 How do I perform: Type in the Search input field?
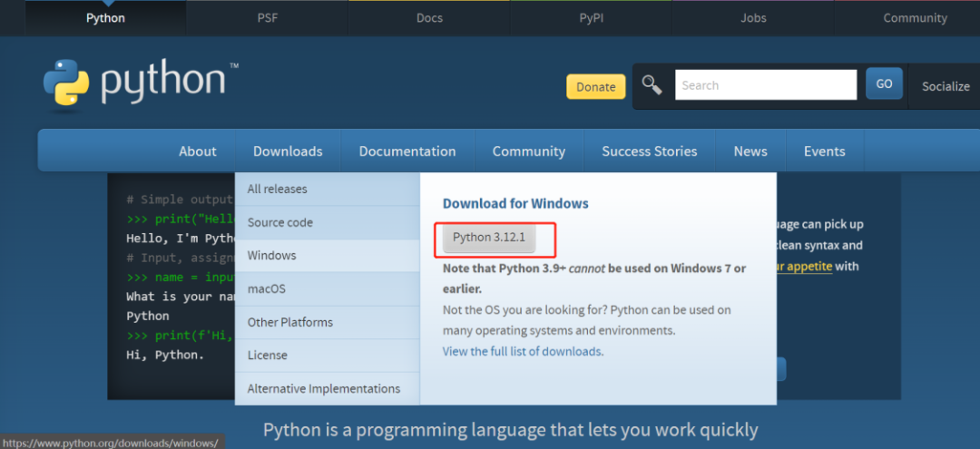[x=765, y=85]
